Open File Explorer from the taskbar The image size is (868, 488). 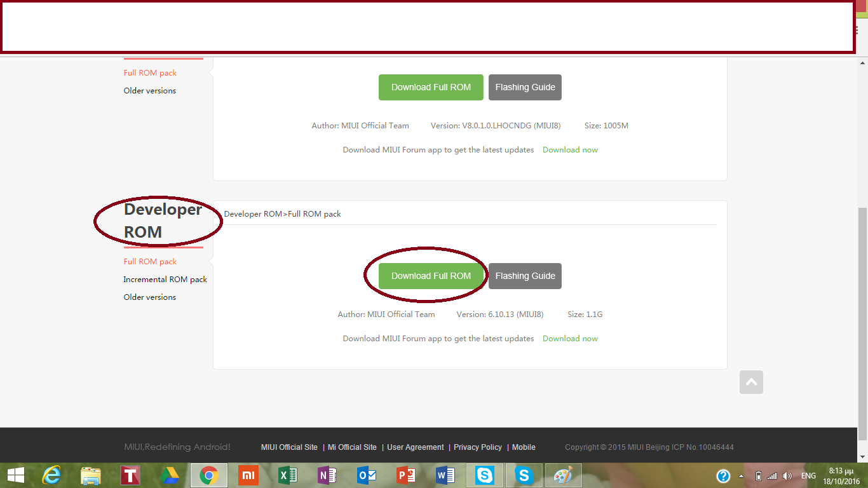click(91, 475)
